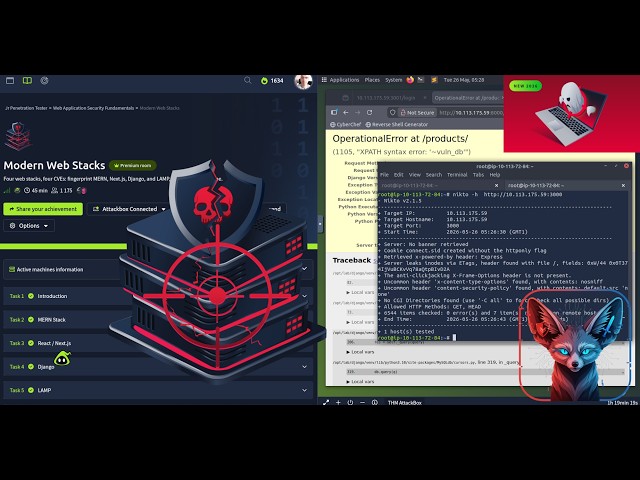Click the users icon next to 1 175
640x480 pixels.
[55, 190]
